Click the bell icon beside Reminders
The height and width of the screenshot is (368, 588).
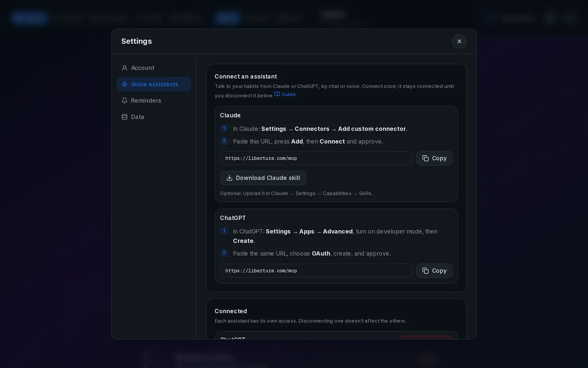pyautogui.click(x=125, y=100)
